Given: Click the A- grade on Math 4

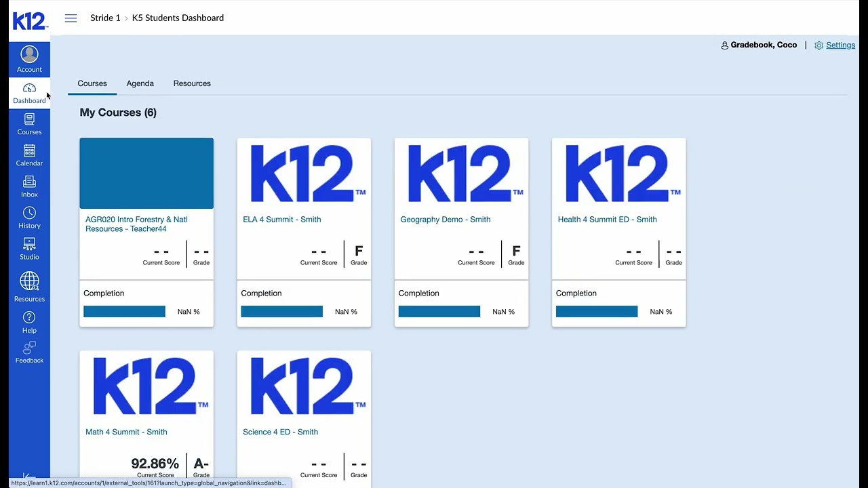Looking at the screenshot, I should [x=201, y=464].
